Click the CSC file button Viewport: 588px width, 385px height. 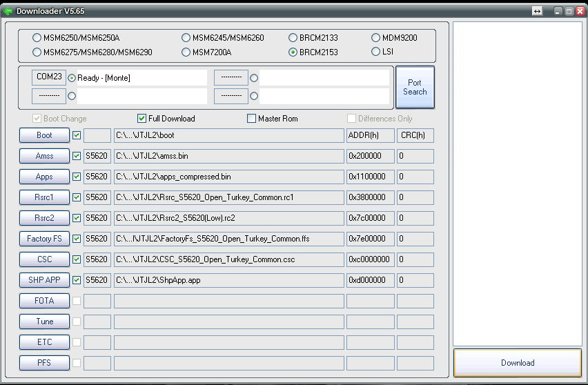pyautogui.click(x=44, y=259)
